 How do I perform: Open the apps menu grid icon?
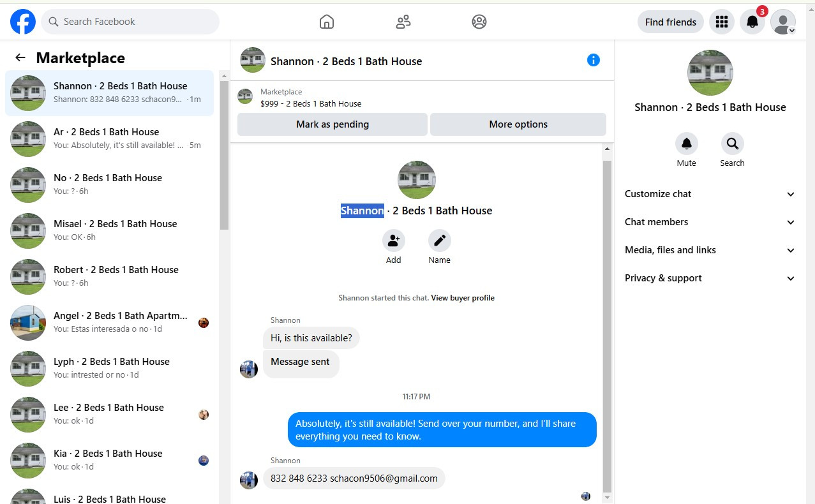[722, 22]
